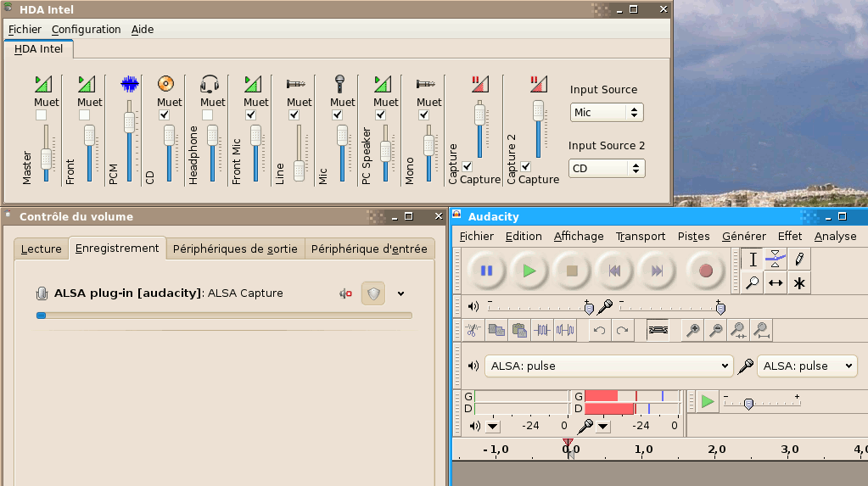Click the Undo arrow in Audacity
The height and width of the screenshot is (486, 868).
600,331
